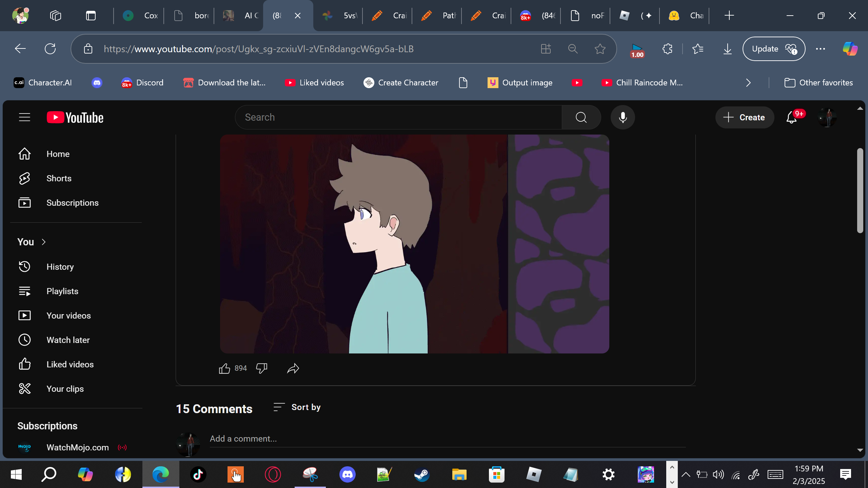Open the YouTube guide hamburger menu
Image resolution: width=868 pixels, height=488 pixels.
[24, 117]
